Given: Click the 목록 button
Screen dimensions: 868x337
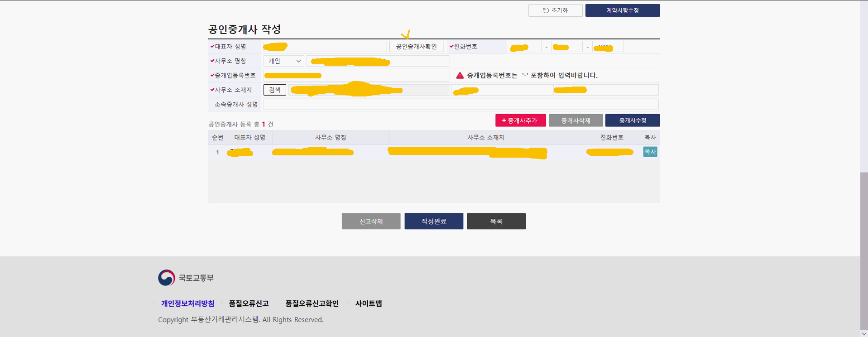Looking at the screenshot, I should tap(496, 221).
